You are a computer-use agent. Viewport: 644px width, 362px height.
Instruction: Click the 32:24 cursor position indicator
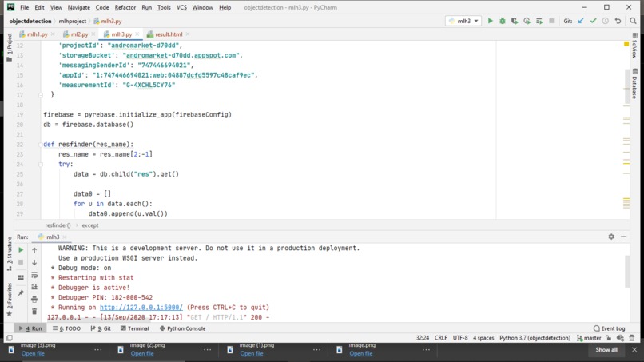(x=422, y=338)
